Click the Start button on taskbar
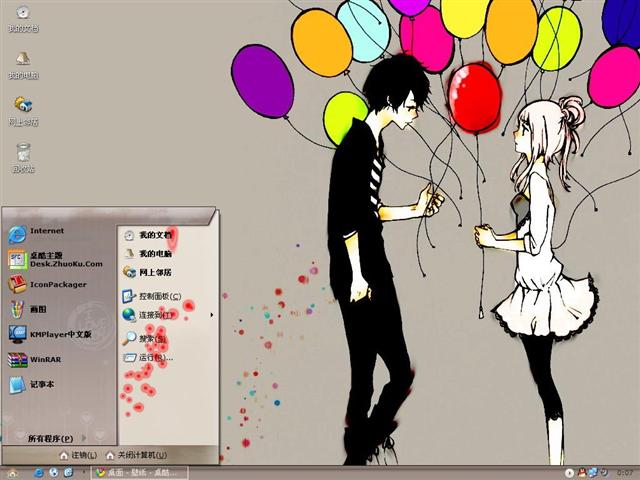Viewport: 640px width, 480px height. click(12, 473)
